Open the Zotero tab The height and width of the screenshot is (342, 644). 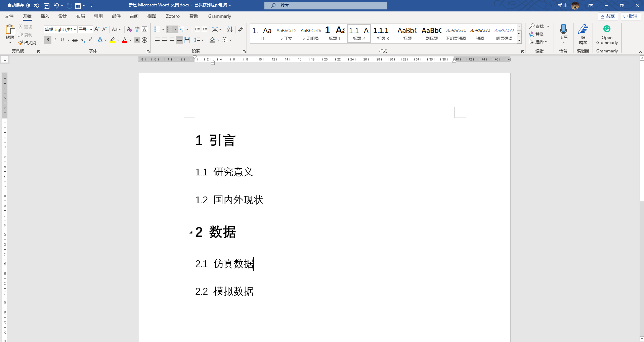tap(173, 16)
